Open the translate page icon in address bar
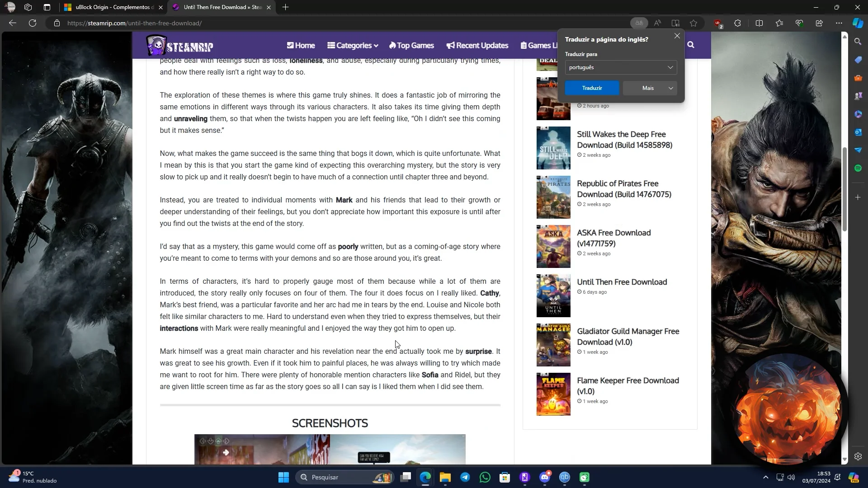868x488 pixels. tap(639, 23)
